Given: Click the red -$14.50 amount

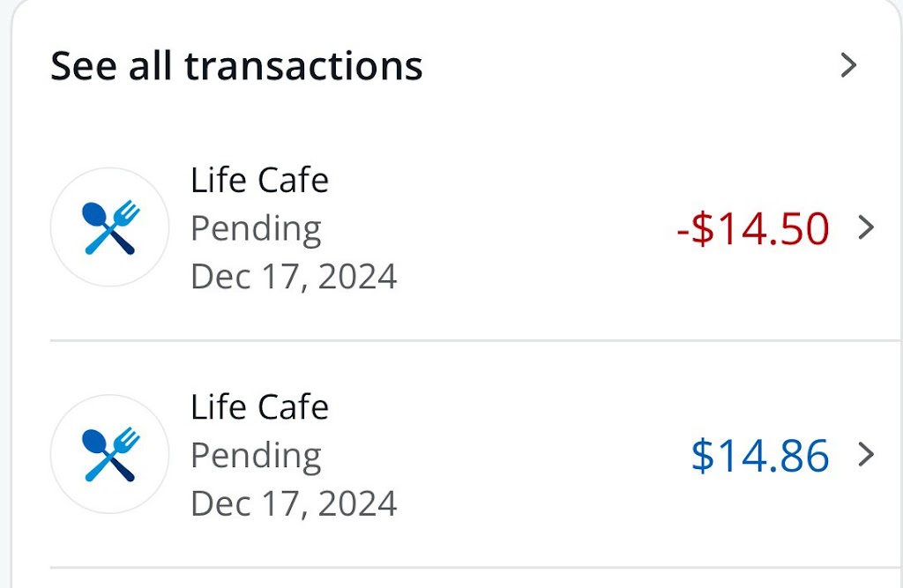Looking at the screenshot, I should pos(753,228).
